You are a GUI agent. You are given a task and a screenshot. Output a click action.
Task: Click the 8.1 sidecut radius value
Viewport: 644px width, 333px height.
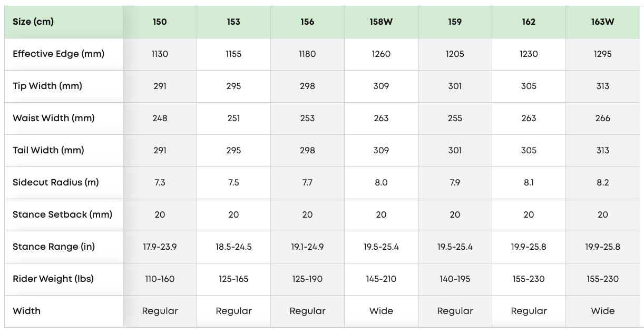(529, 182)
